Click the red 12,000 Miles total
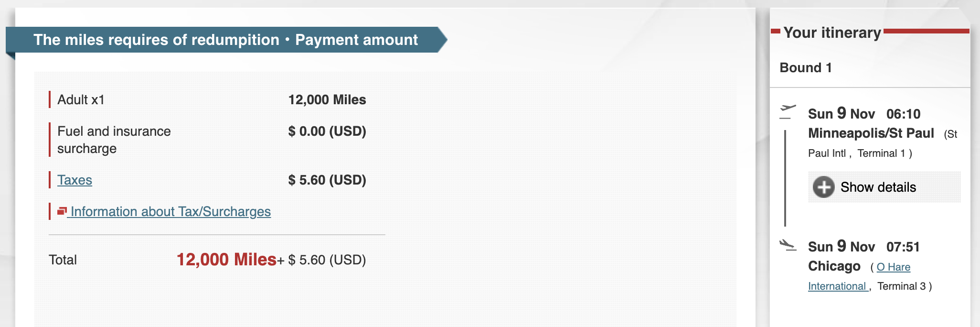This screenshot has width=980, height=327. [226, 260]
